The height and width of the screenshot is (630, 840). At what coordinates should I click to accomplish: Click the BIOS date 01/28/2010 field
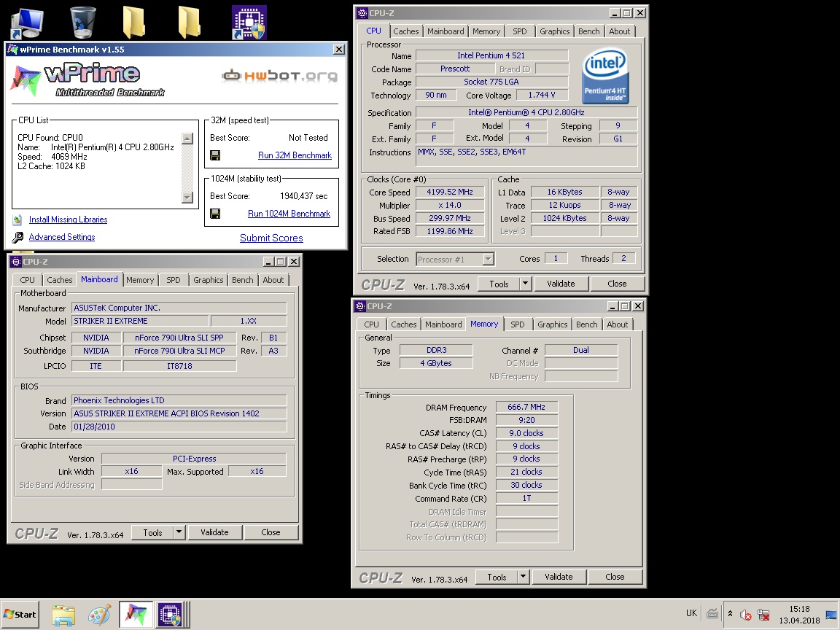click(x=179, y=427)
